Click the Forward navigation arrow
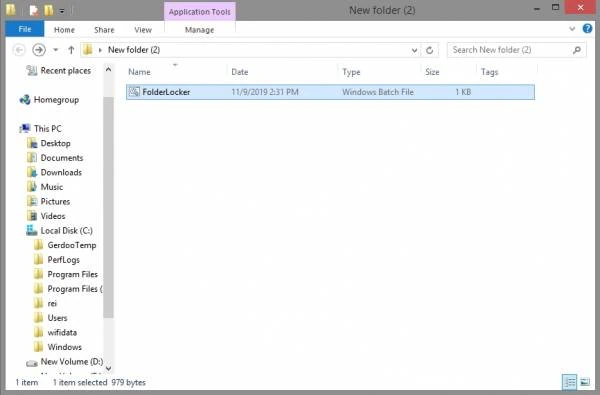 point(39,50)
